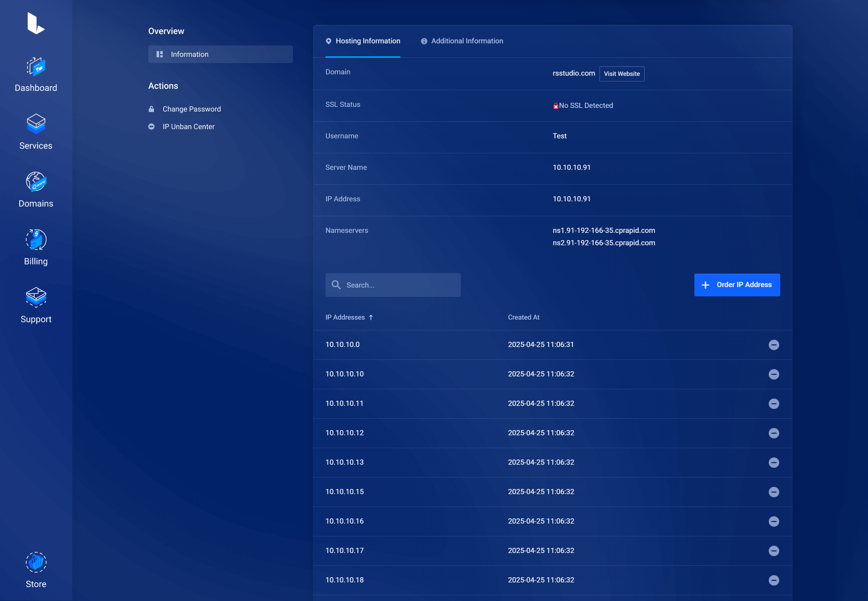Image resolution: width=868 pixels, height=601 pixels.
Task: Open the Dashboard from sidebar
Action: [x=36, y=75]
